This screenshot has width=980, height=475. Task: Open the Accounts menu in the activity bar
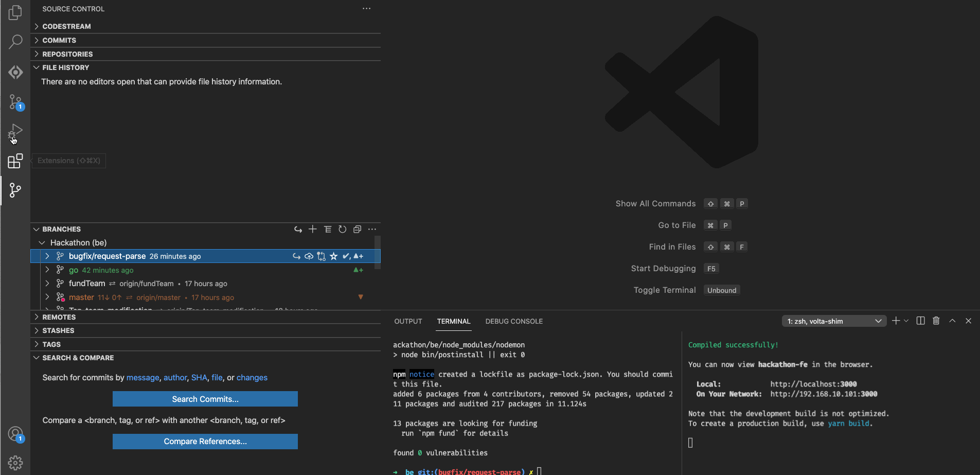15,434
